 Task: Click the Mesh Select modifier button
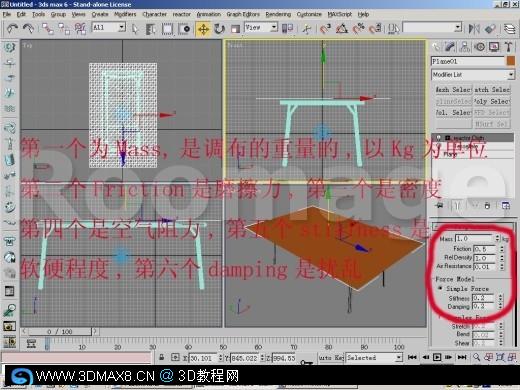[x=454, y=90]
